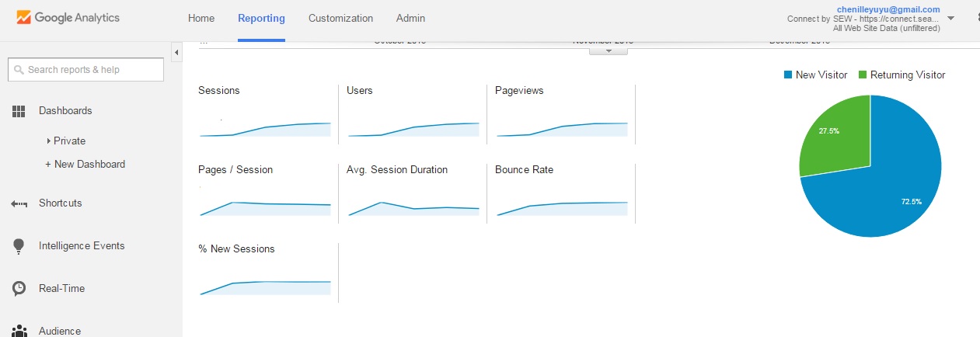Open the Customization tab
Viewport: 980px width, 337px height.
pyautogui.click(x=340, y=18)
